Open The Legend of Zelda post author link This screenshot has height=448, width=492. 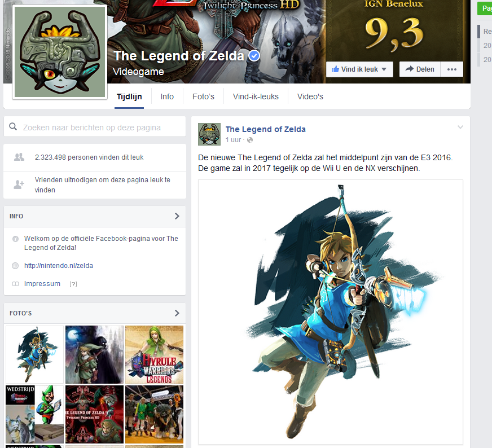[x=265, y=129]
